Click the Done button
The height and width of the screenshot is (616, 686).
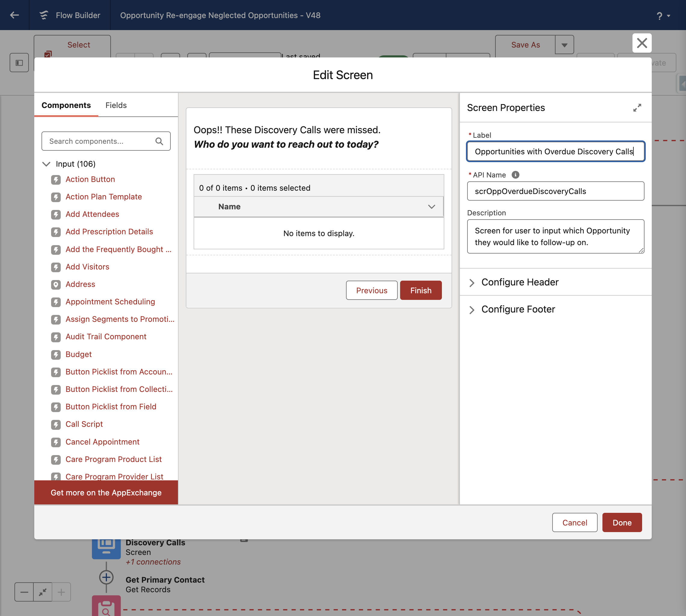click(622, 522)
